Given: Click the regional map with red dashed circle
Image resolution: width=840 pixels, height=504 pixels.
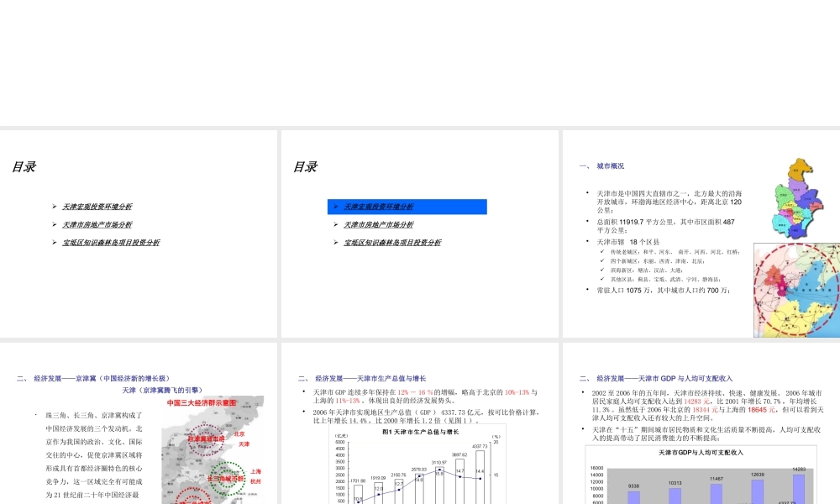Looking at the screenshot, I should pos(796,291).
